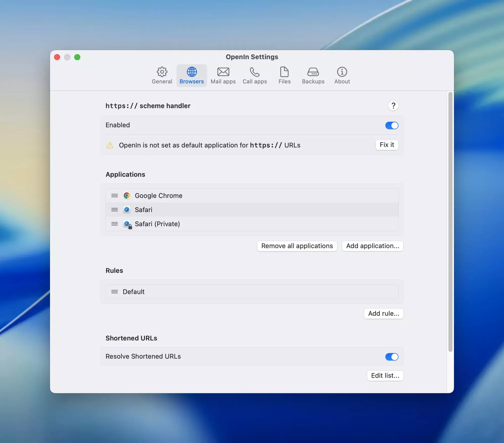Click the Google Chrome app icon
This screenshot has width=504, height=443.
[127, 196]
